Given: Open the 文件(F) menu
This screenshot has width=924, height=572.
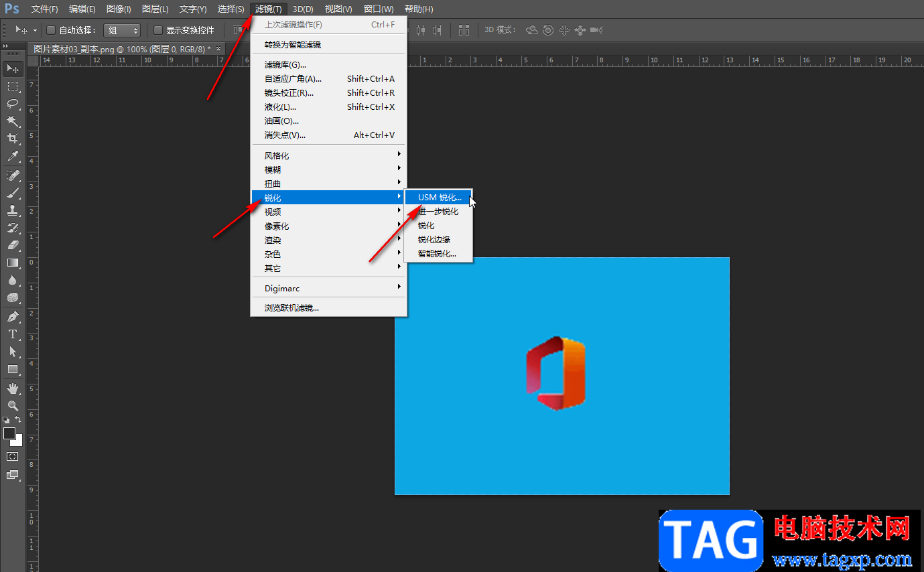Looking at the screenshot, I should 45,9.
